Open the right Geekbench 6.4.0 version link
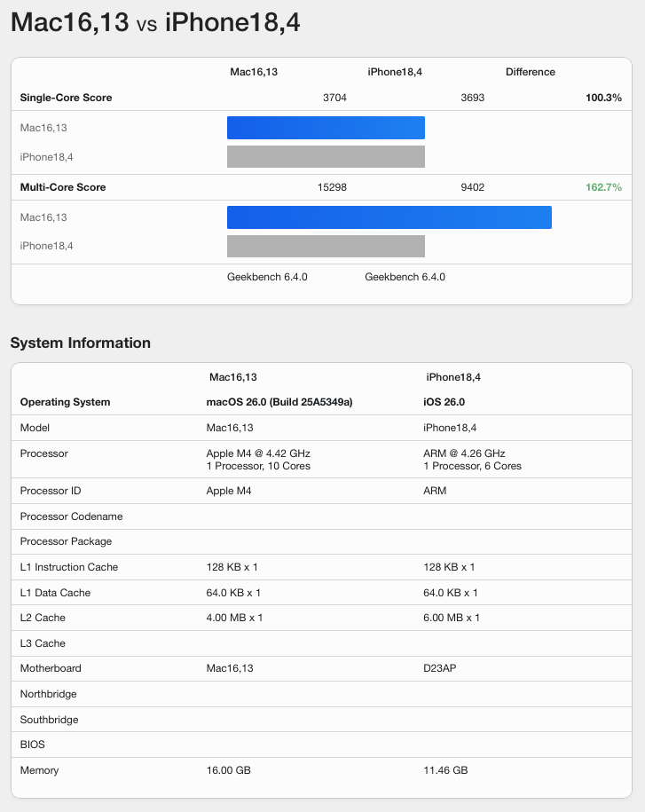Viewport: 645px width, 812px height. [x=405, y=277]
